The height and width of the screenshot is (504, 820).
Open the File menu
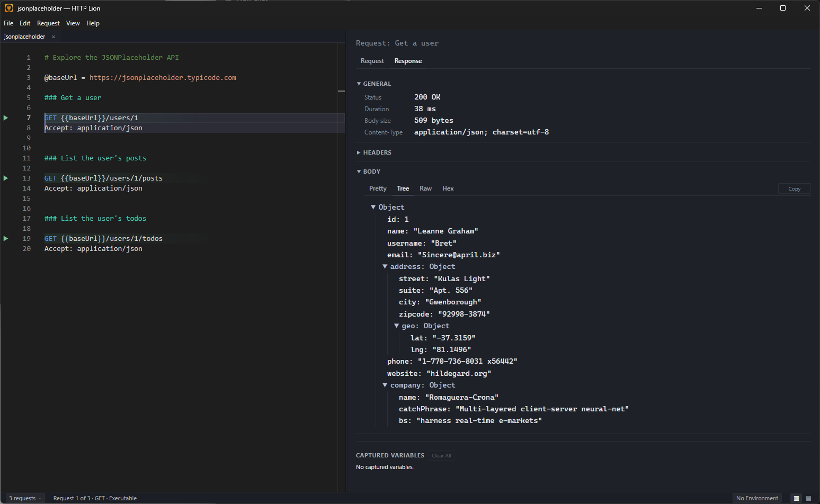8,23
